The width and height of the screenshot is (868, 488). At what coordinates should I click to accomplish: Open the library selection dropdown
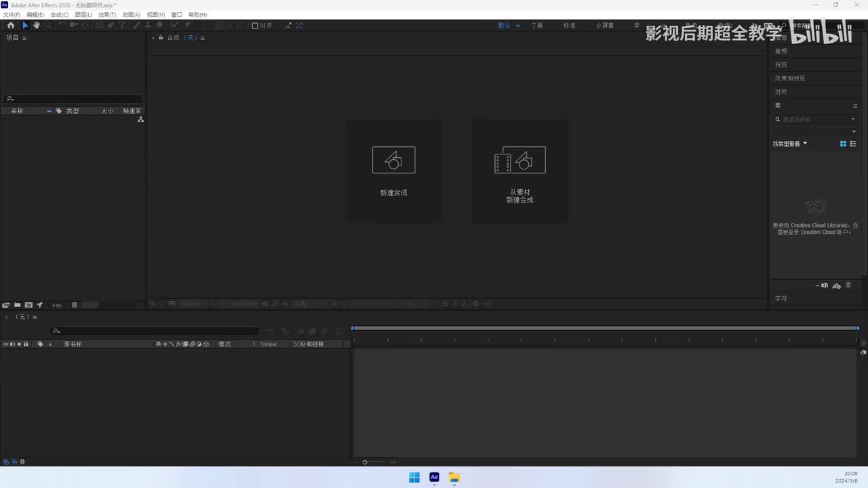coord(854,131)
